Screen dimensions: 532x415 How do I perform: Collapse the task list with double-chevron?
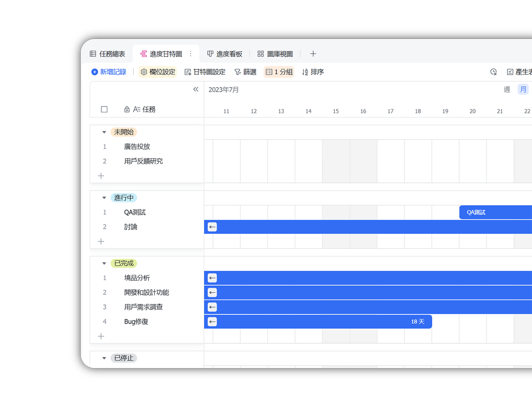196,90
